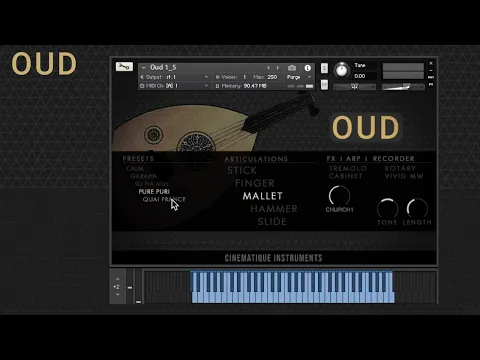Switch to the FX tab
The height and width of the screenshot is (360, 480).
point(331,159)
